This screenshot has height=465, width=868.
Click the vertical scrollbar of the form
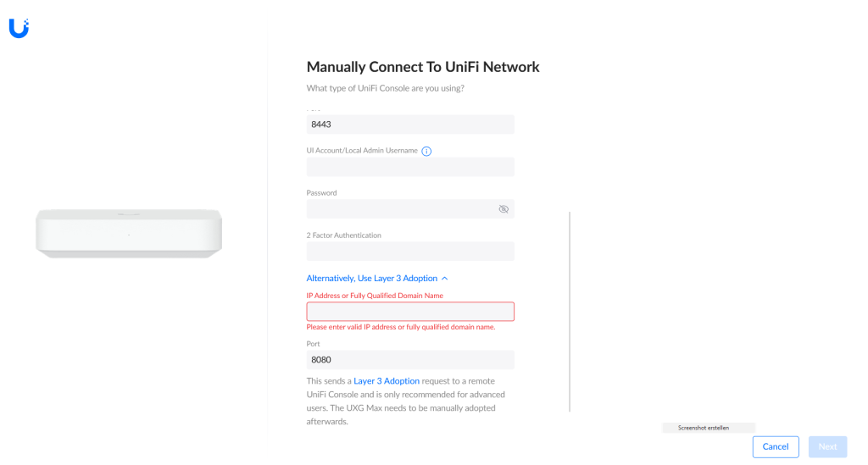(570, 312)
